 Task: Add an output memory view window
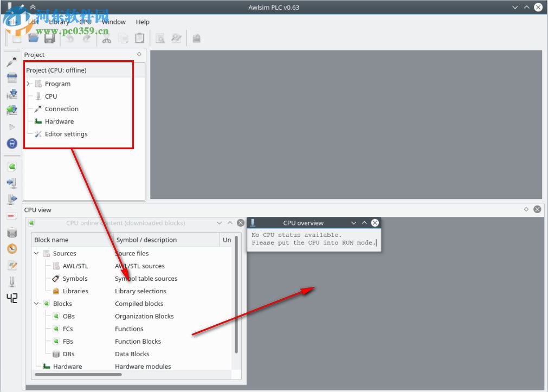point(12,199)
